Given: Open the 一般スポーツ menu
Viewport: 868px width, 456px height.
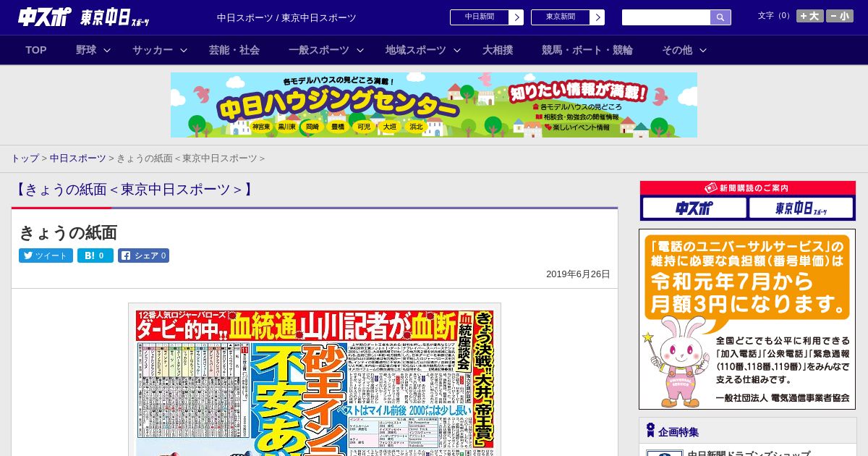Looking at the screenshot, I should (318, 50).
